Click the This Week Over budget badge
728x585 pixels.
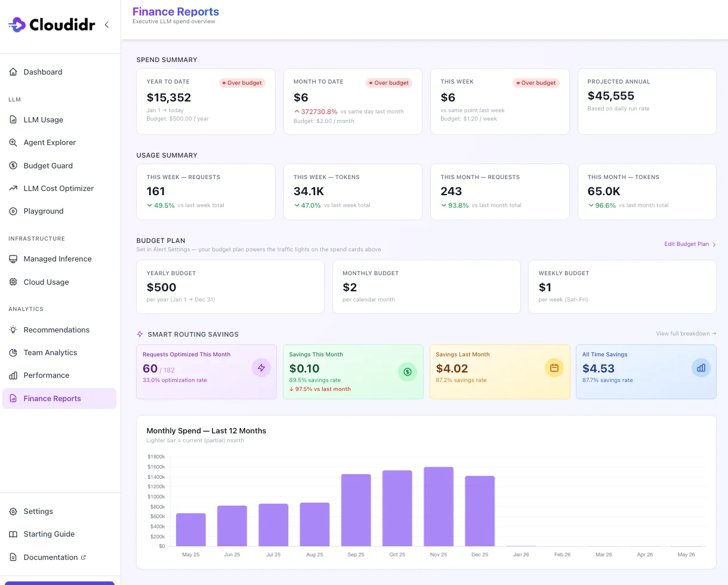pyautogui.click(x=536, y=83)
